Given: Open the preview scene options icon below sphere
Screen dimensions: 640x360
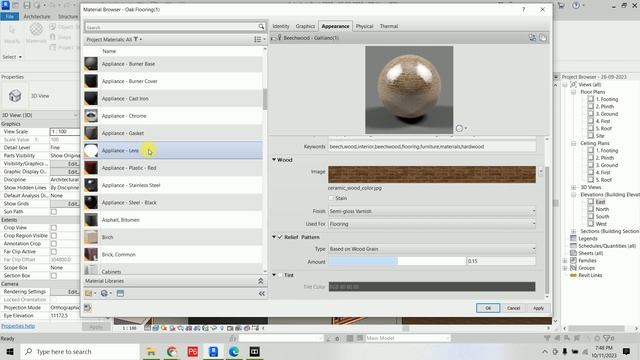Looking at the screenshot, I should [x=461, y=128].
